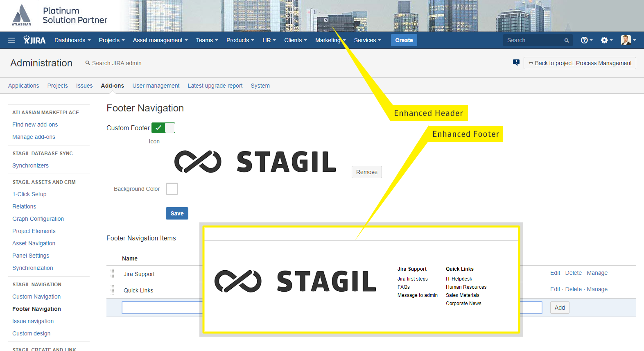Go to JIRA home via logo
Screen dimensions: 644x351
[x=34, y=40]
